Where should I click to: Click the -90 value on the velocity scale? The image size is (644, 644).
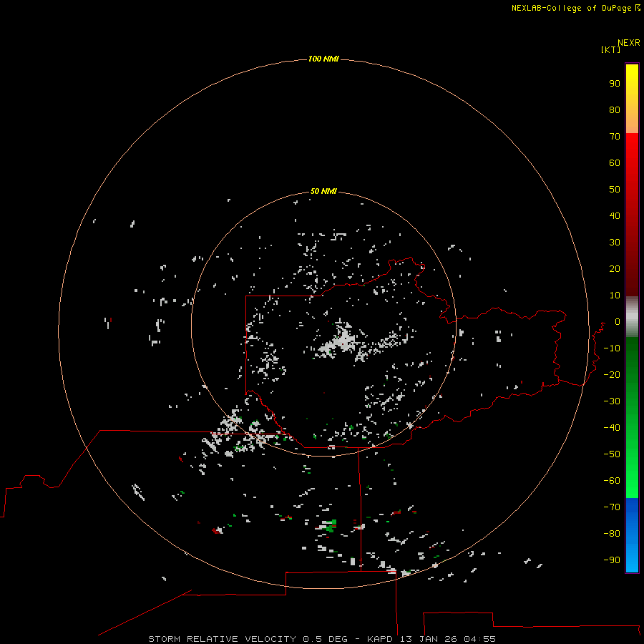coord(612,560)
